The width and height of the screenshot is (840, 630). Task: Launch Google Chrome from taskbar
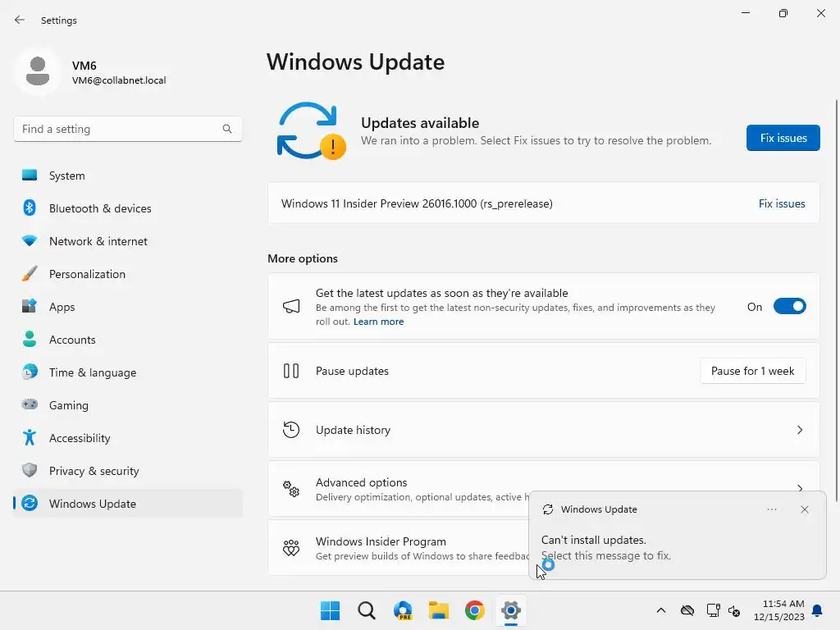[x=475, y=610]
